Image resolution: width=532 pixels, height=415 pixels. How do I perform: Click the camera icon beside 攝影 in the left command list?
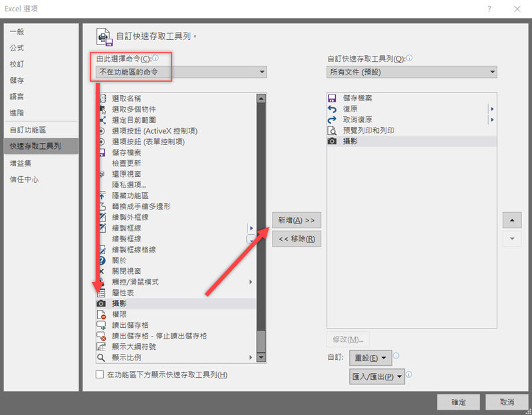[x=101, y=304]
